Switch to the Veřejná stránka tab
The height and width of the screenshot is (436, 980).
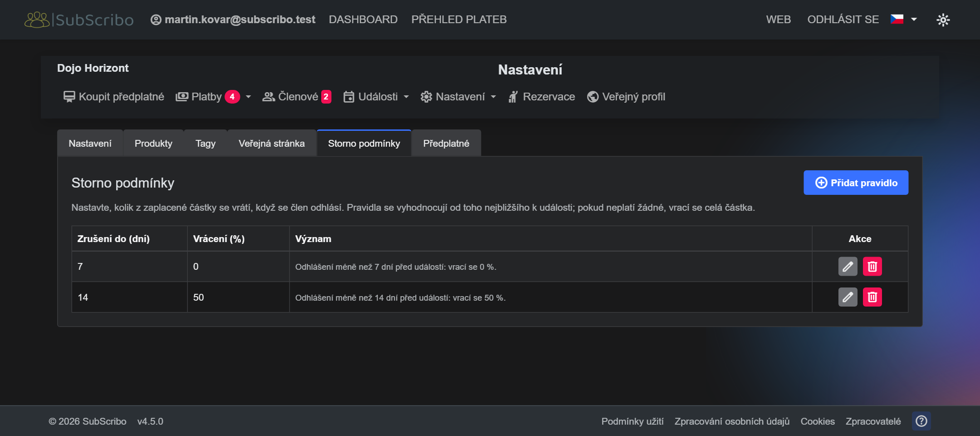click(x=272, y=144)
